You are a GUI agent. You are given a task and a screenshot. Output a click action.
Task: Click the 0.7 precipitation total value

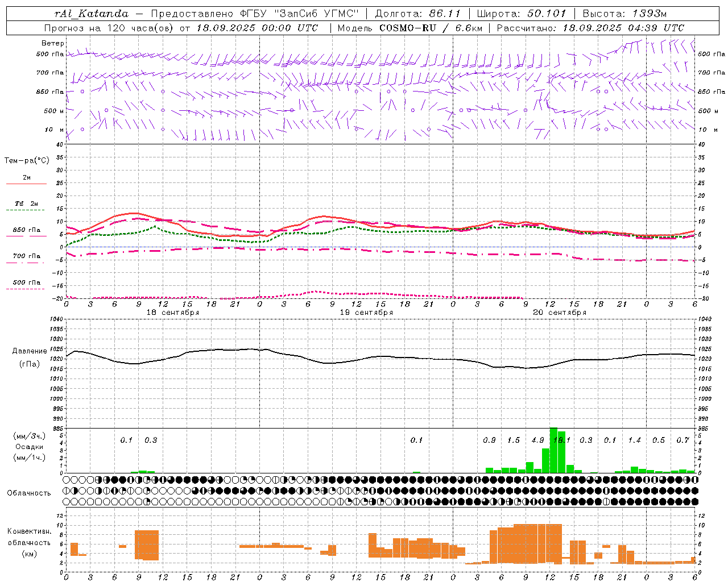682,440
